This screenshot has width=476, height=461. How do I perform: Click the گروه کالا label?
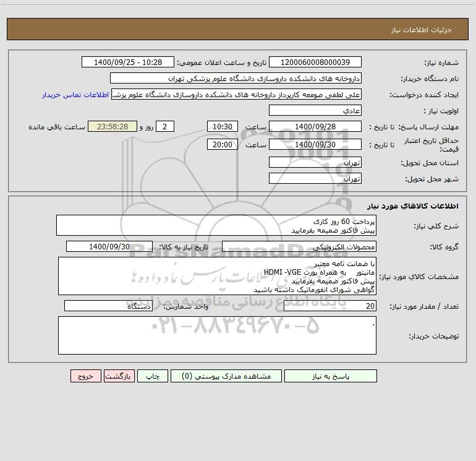click(444, 247)
